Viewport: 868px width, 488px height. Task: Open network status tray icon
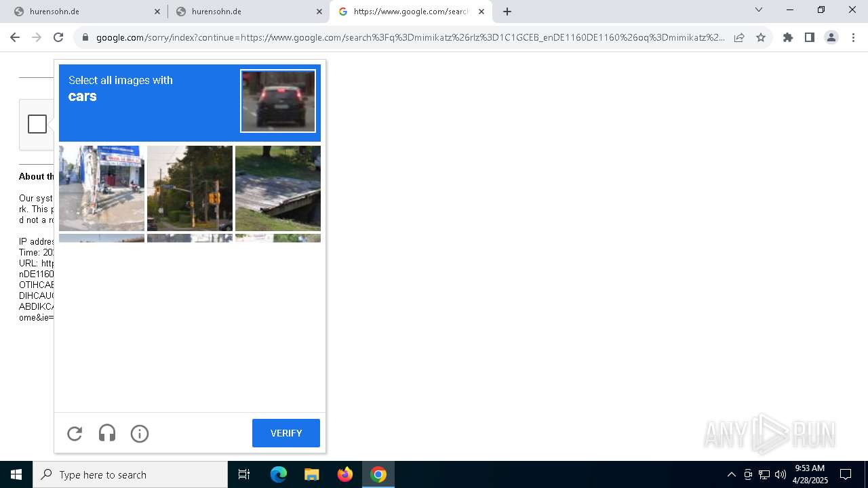click(x=764, y=474)
